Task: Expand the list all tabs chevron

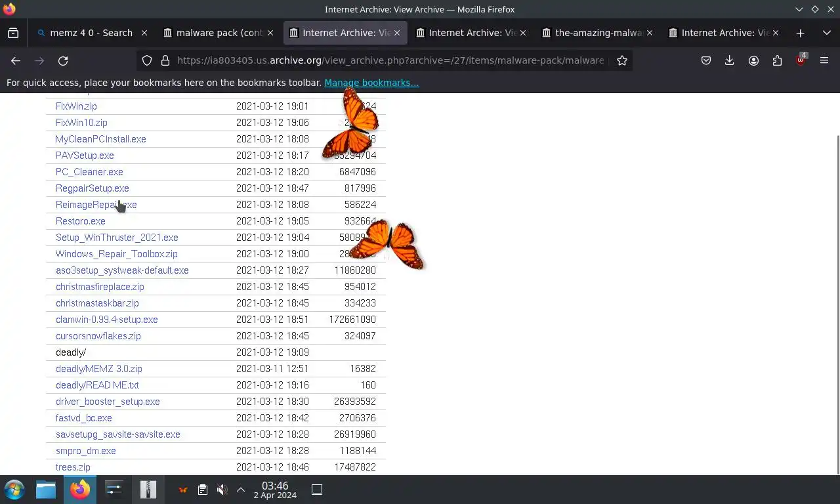Action: (826, 33)
